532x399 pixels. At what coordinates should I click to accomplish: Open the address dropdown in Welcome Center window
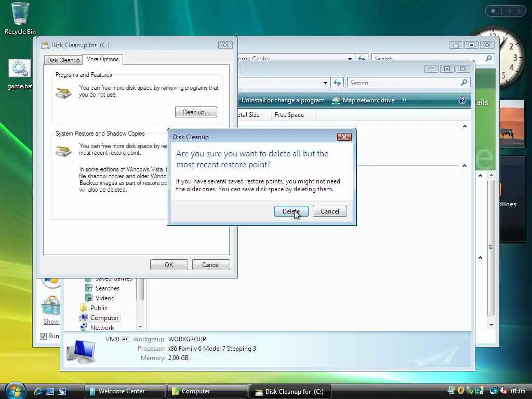350,58
